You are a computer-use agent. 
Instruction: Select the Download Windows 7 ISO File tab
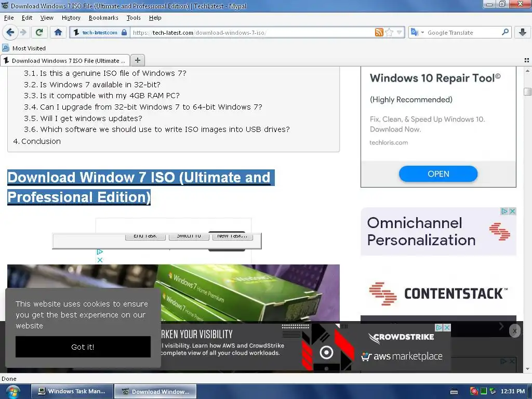[65, 60]
